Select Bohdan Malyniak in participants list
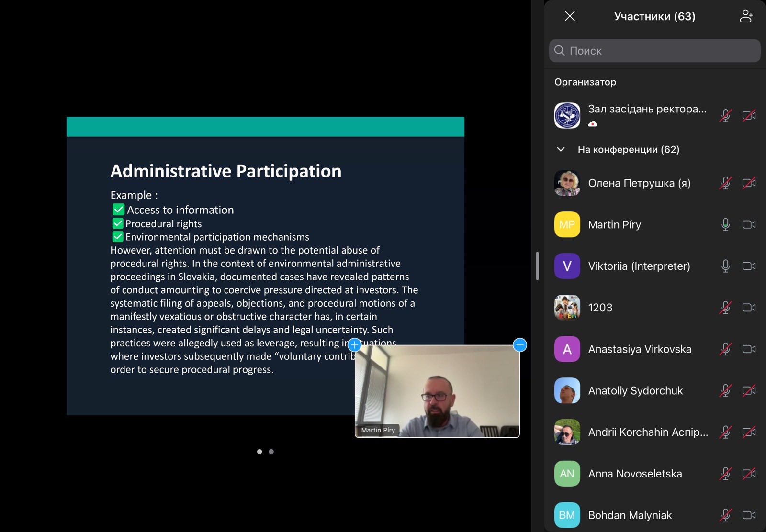The height and width of the screenshot is (532, 766). [630, 515]
